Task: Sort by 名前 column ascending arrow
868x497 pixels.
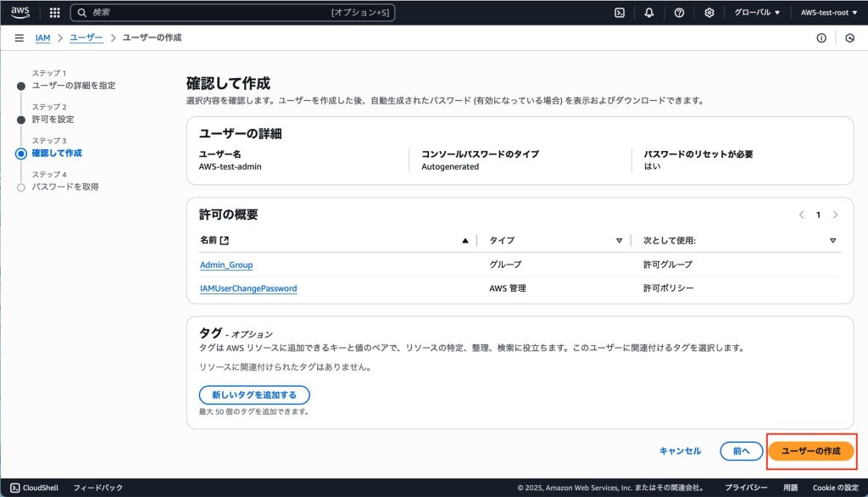Action: tap(465, 241)
